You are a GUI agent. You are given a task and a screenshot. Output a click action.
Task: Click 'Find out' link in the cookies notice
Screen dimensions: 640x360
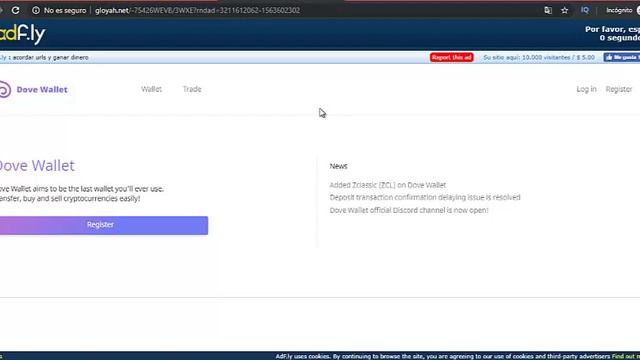point(624,356)
